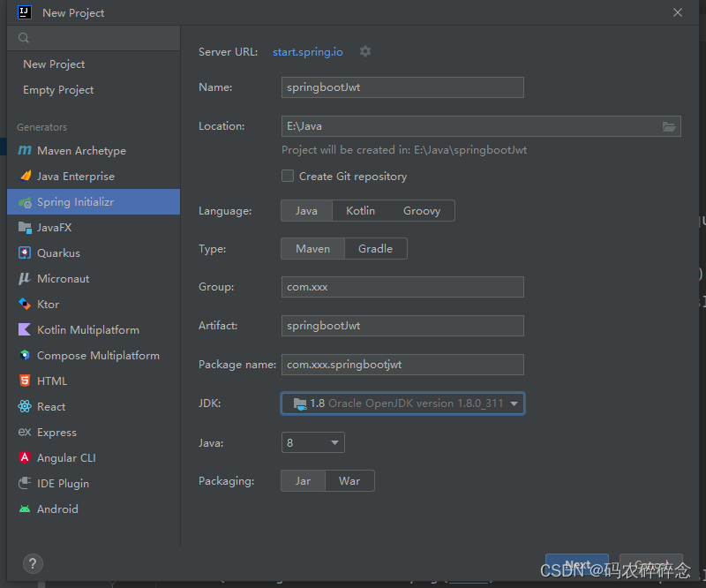Viewport: 706px width, 588px height.
Task: Select Ktor in the generator list
Action: pos(94,304)
